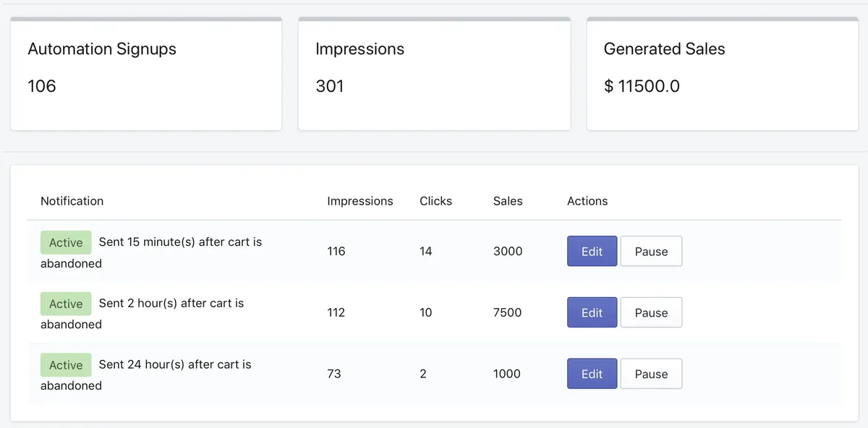This screenshot has height=428, width=868.
Task: Select the sales cell showing 1000
Action: click(x=507, y=374)
